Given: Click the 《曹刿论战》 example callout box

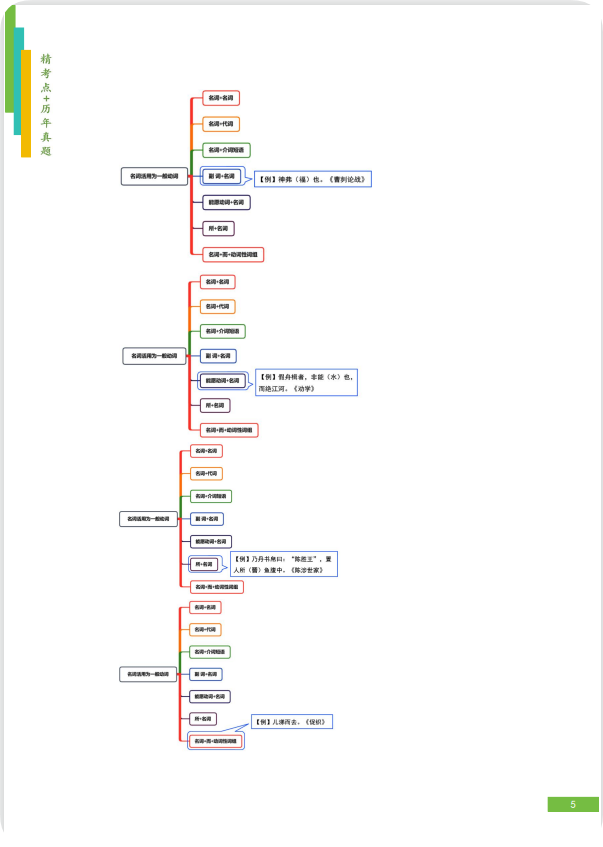Looking at the screenshot, I should [x=313, y=180].
